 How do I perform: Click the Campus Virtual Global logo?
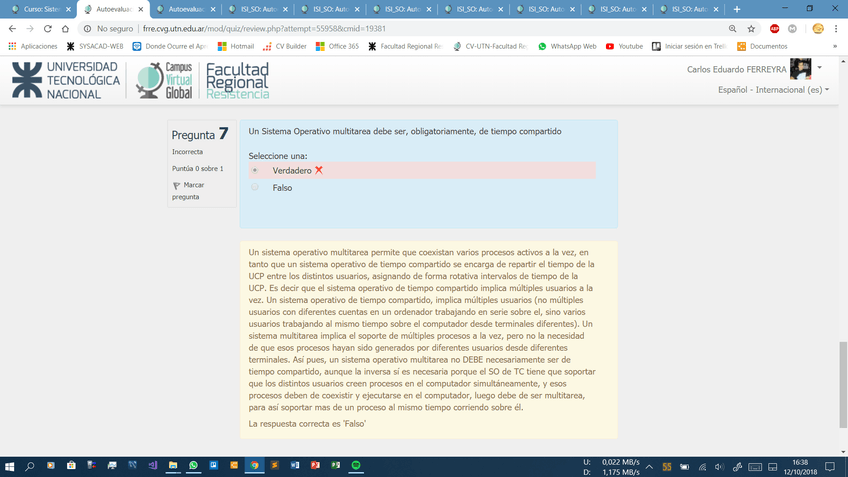(165, 80)
